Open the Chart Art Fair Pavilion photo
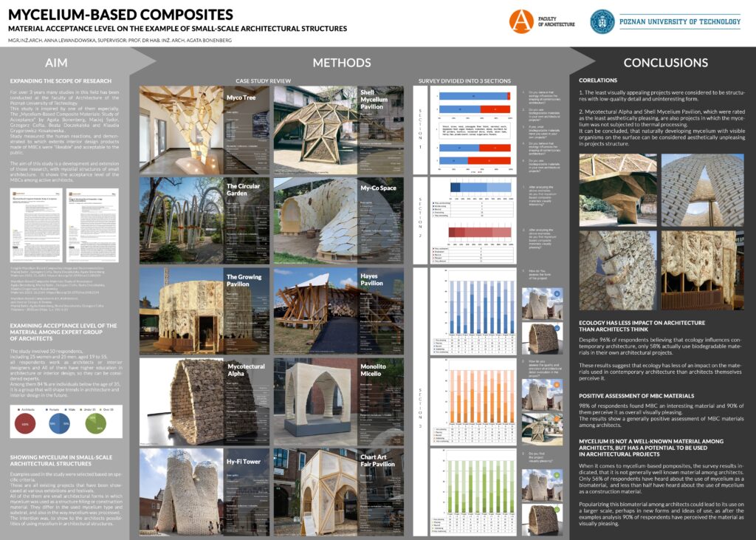Screen dimensions: 756x540 click(x=315, y=492)
